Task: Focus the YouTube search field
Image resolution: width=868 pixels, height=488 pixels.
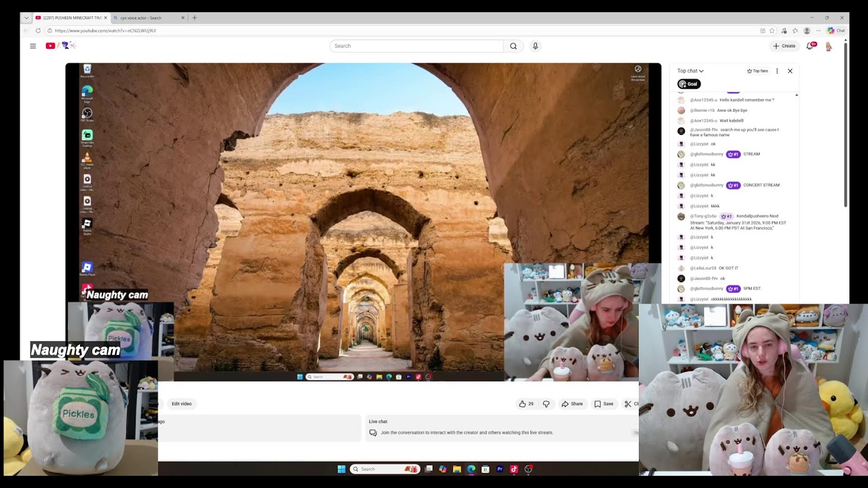Action: click(416, 46)
